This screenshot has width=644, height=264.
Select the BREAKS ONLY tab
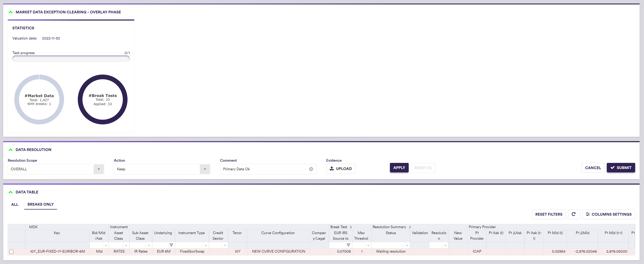click(40, 204)
